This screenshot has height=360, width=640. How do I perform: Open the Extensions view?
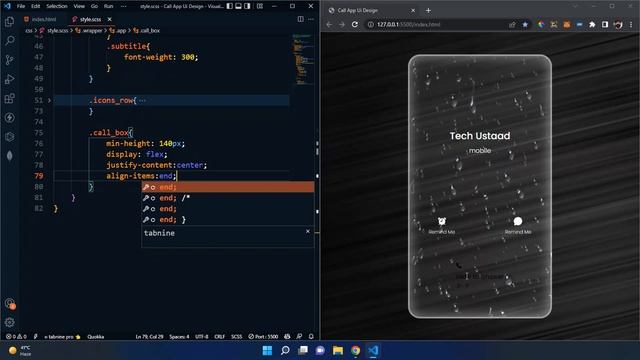[x=9, y=98]
